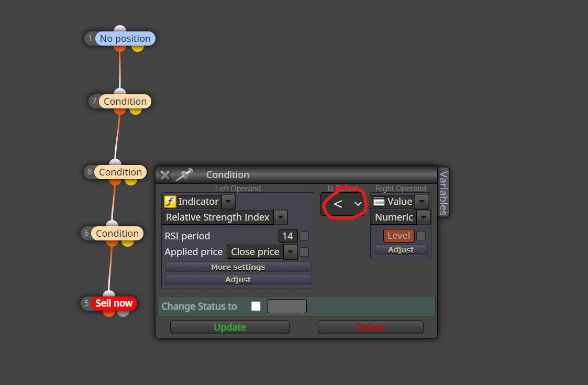
Task: Toggle the RSI period checkbox
Action: [304, 236]
